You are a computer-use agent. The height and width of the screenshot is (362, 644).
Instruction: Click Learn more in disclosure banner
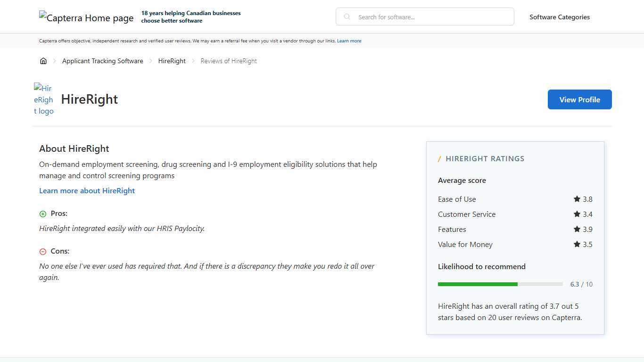coord(349,41)
